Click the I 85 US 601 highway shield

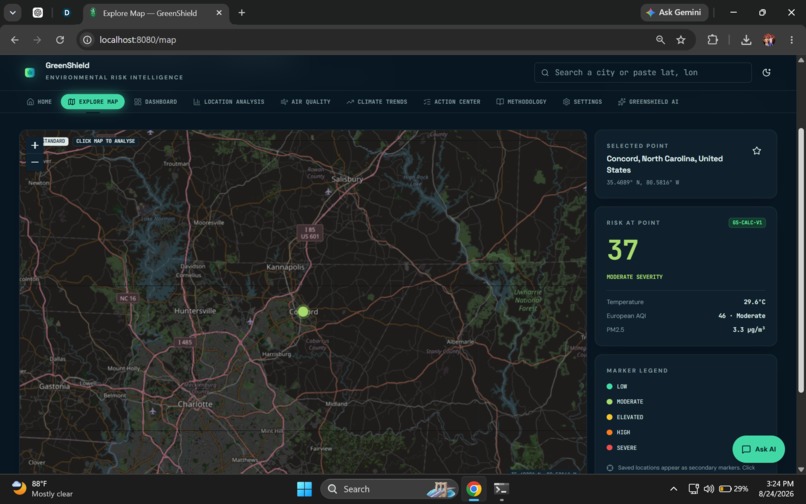tap(310, 233)
